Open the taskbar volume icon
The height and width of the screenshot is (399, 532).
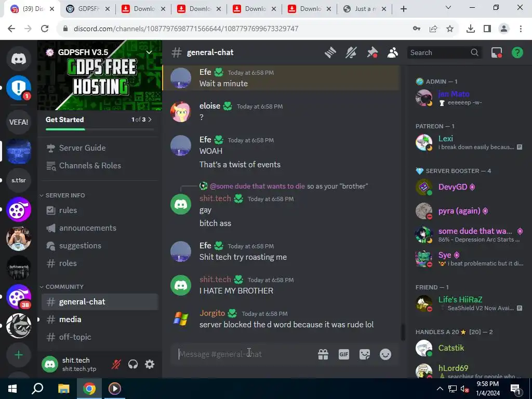(x=464, y=389)
